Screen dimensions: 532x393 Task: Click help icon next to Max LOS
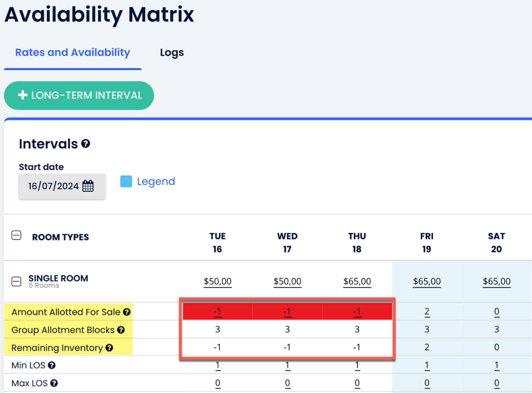point(54,383)
